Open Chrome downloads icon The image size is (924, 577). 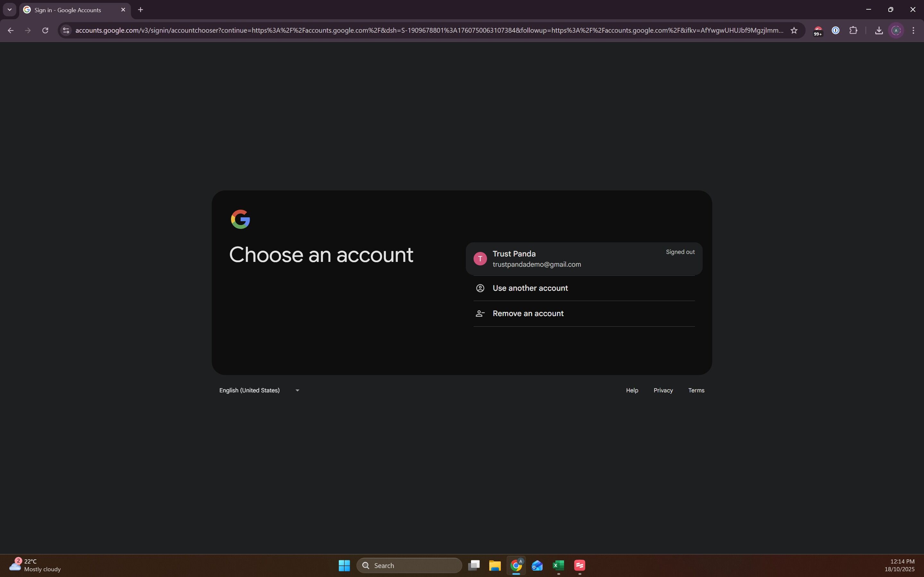(x=878, y=30)
